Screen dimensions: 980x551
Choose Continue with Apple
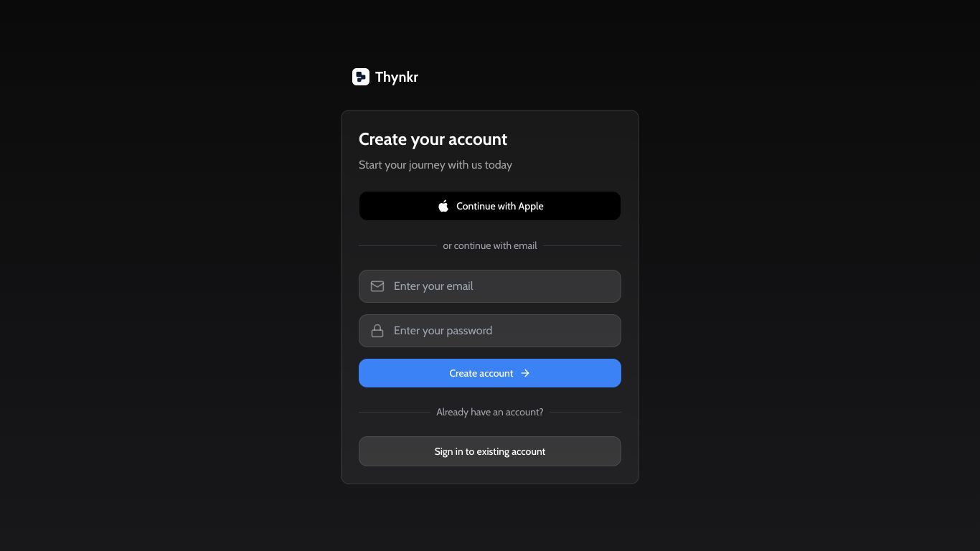pos(490,206)
